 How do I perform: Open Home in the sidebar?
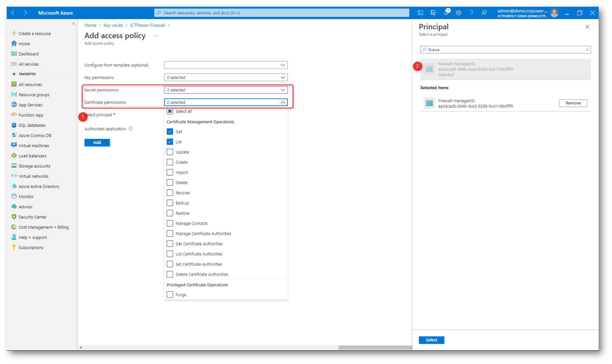[24, 44]
